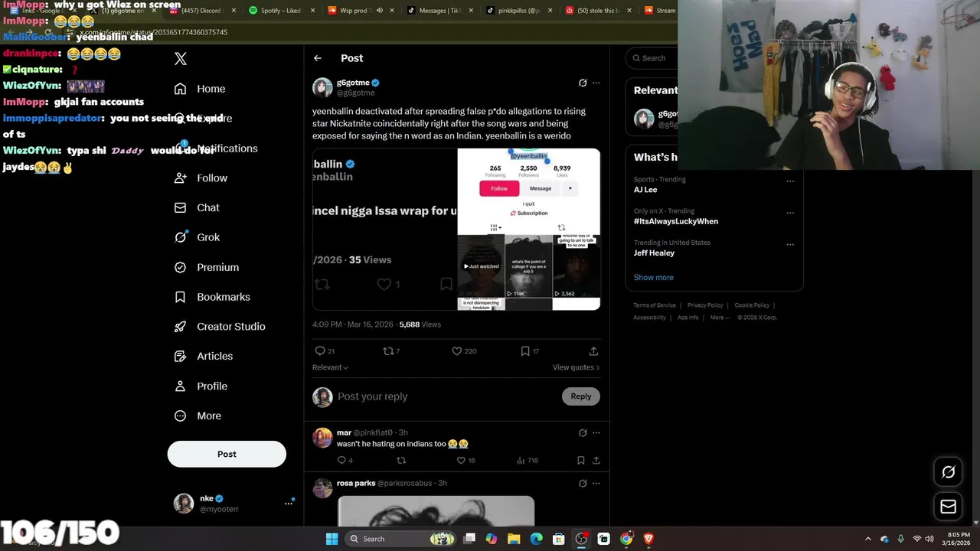This screenshot has width=980, height=551.
Task: Mute the Wsp prod tab audio icon
Action: point(379,11)
